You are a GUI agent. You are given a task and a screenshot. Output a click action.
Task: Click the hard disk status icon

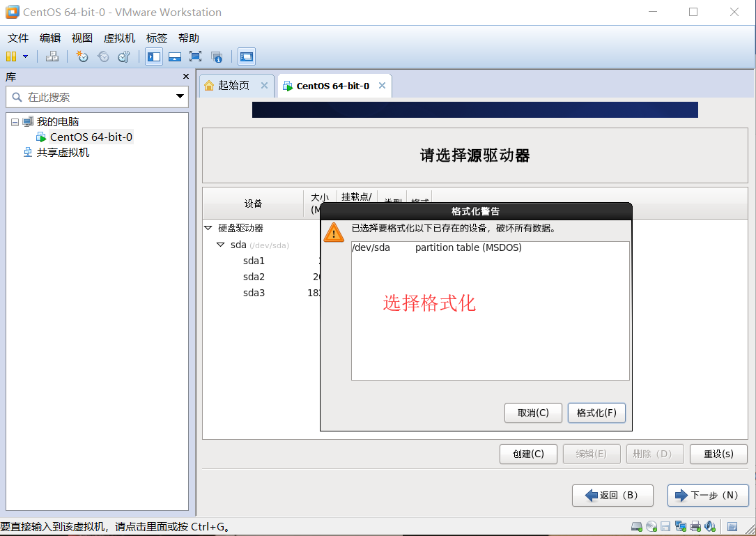coord(637,526)
